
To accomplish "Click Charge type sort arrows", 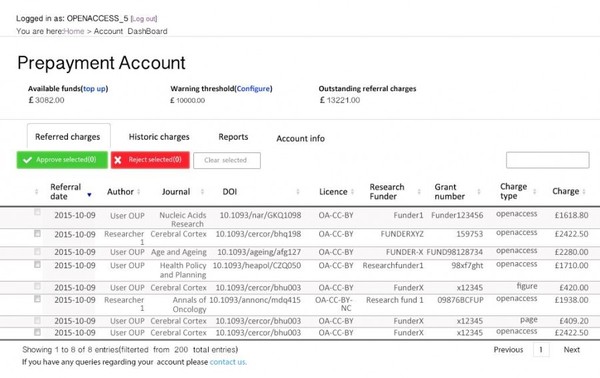I will pos(535,192).
